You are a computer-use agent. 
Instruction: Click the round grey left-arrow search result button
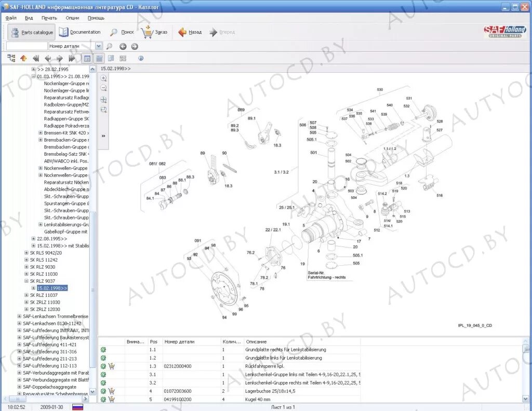click(x=123, y=46)
